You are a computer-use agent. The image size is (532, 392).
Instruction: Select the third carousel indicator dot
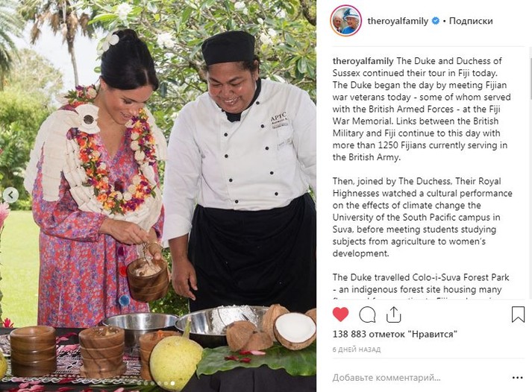[x=153, y=384]
